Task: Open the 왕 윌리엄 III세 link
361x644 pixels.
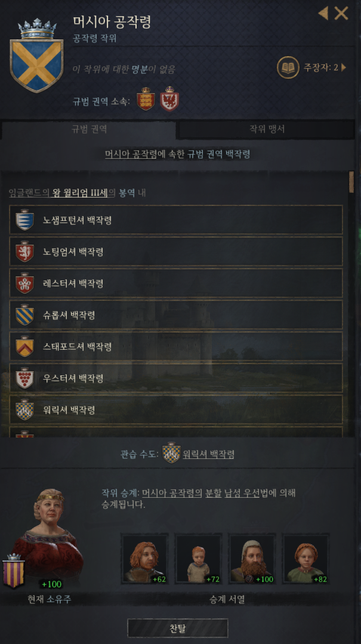Action: 80,193
